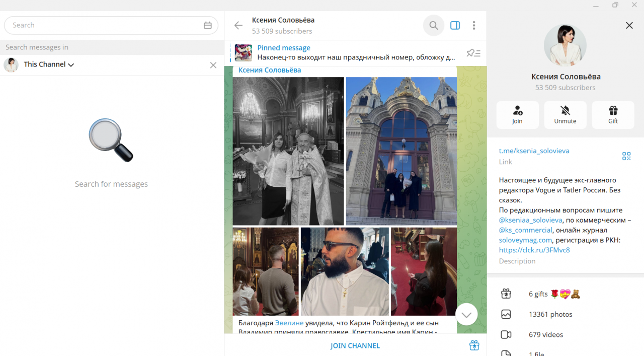The height and width of the screenshot is (356, 644).
Task: Click the search magnifier icon in chat header
Action: [433, 25]
